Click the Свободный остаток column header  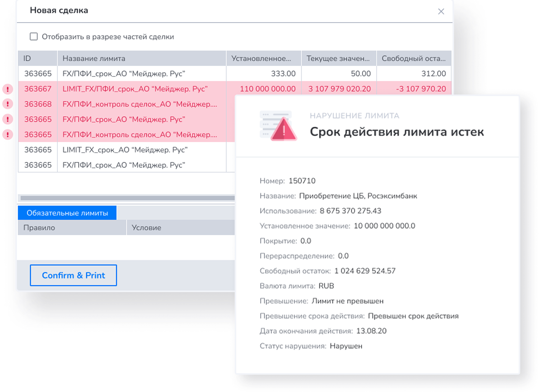[414, 58]
